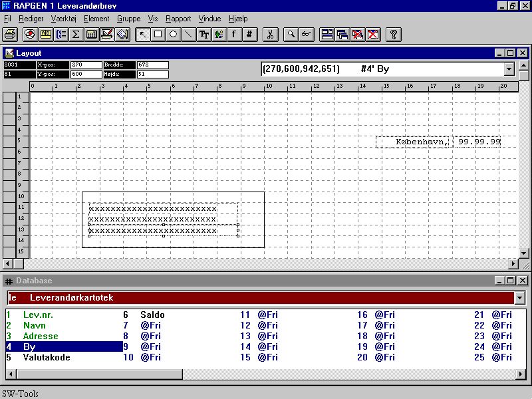The height and width of the screenshot is (399, 532).
Task: Open the Rapport menu
Action: point(178,19)
